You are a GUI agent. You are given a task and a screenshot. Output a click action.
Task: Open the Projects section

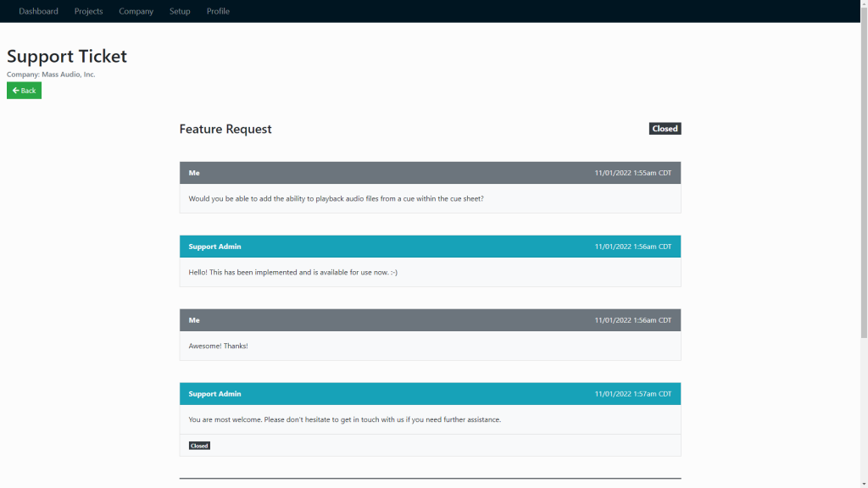pyautogui.click(x=88, y=11)
